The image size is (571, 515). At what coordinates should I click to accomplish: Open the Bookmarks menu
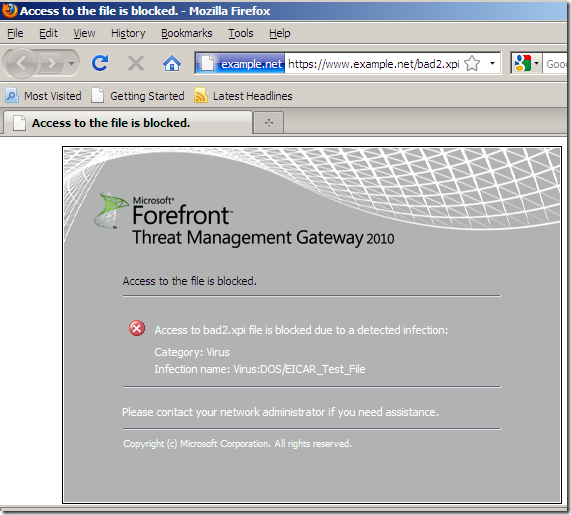(186, 33)
